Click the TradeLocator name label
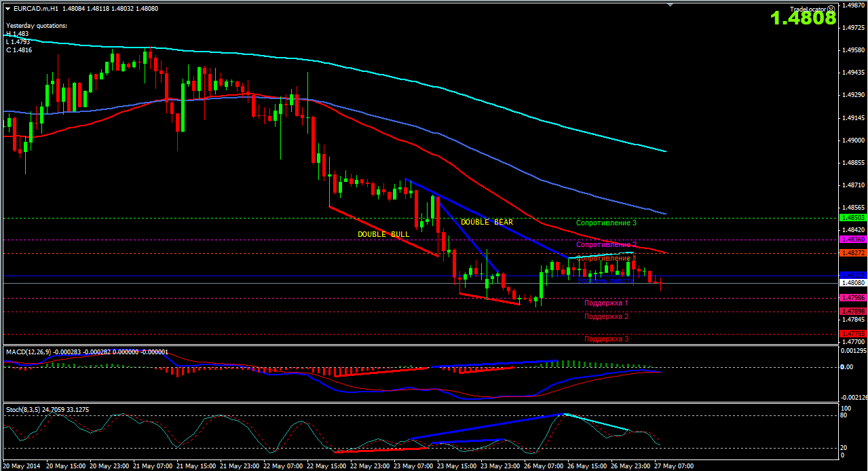 tap(808, 10)
